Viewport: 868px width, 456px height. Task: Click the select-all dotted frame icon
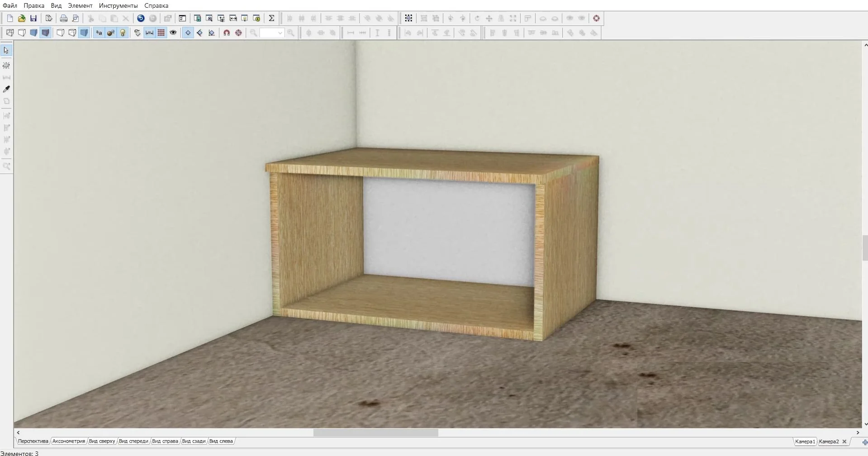coord(408,19)
